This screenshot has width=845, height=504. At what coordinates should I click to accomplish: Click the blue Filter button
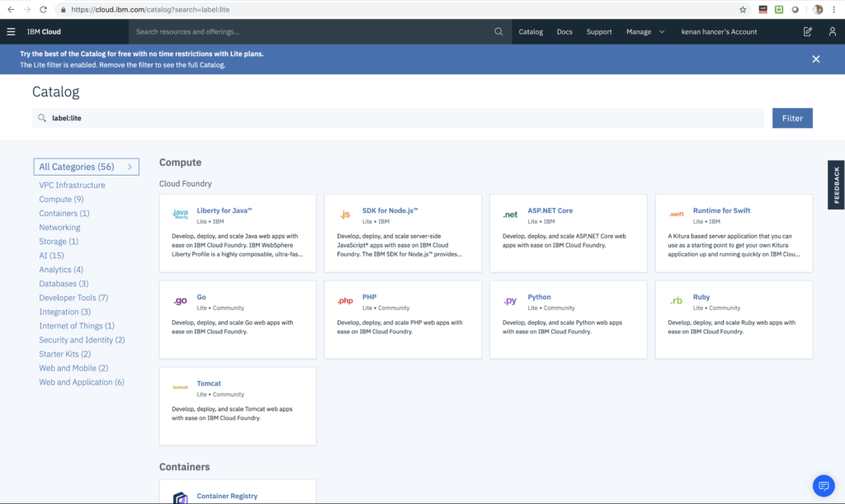(x=792, y=118)
